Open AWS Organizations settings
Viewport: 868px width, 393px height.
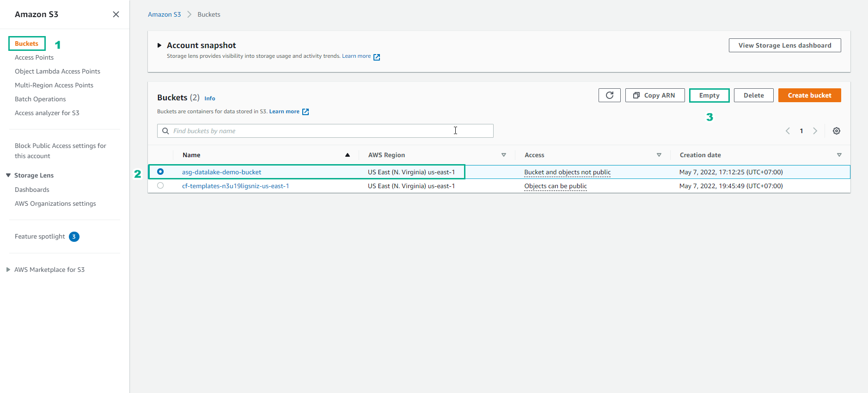(x=55, y=203)
